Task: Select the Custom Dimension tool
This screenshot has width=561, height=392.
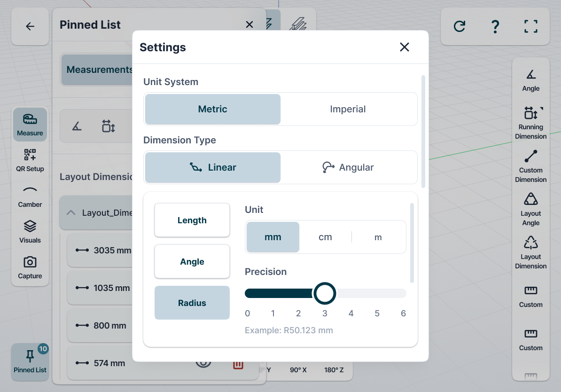Action: [x=530, y=166]
